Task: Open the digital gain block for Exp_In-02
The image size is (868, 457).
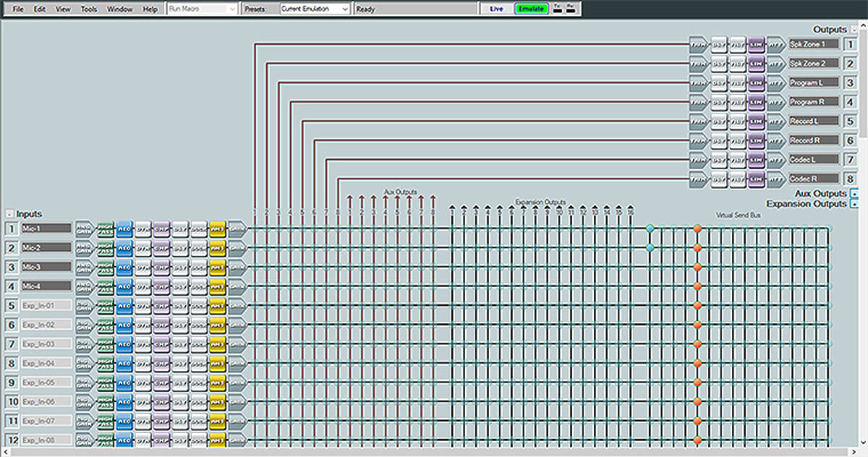Action: 85,325
